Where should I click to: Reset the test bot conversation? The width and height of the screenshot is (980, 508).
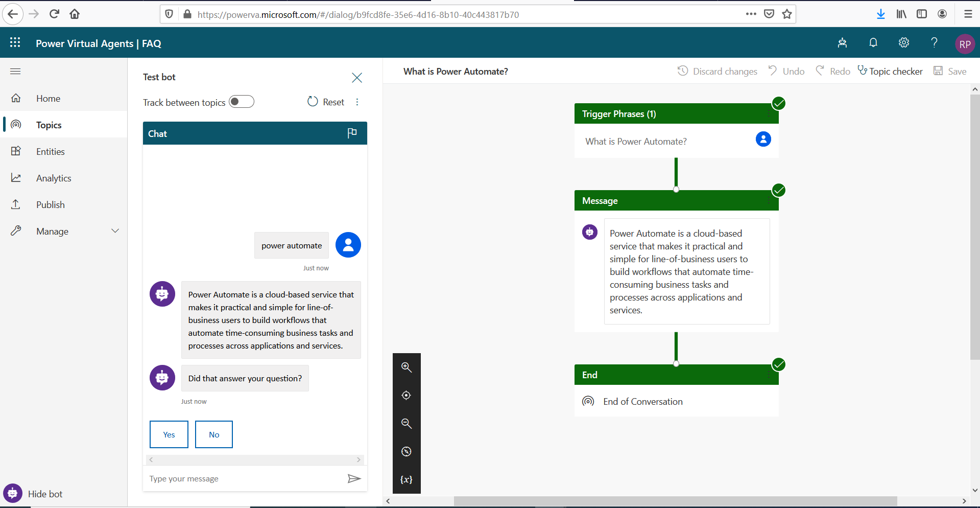[x=326, y=102]
